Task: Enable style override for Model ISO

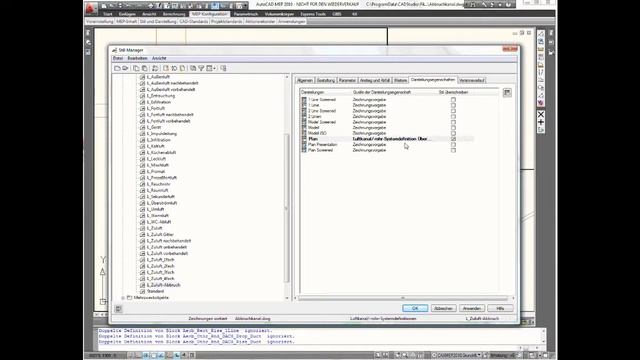Action: coord(453,133)
